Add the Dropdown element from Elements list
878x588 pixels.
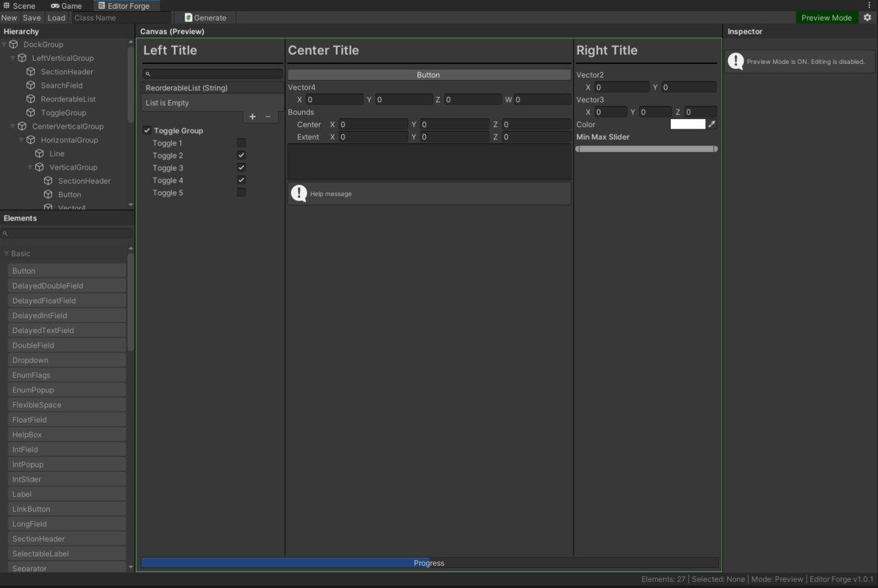point(67,359)
